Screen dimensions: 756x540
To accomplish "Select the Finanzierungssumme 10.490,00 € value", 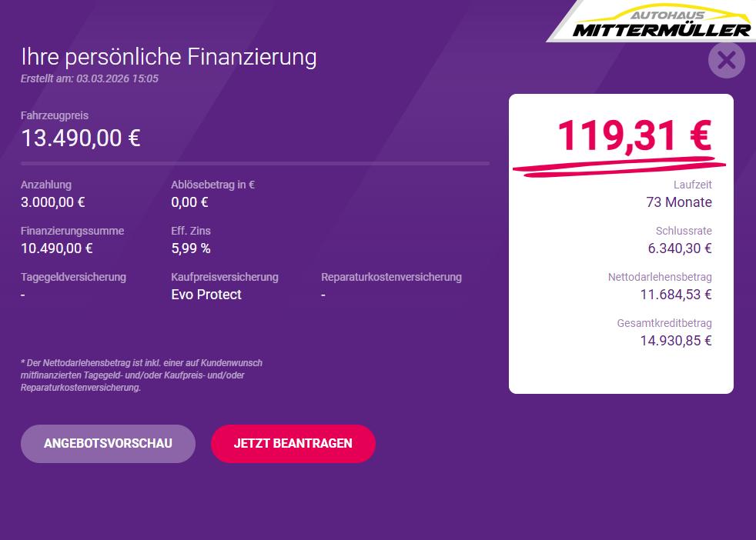I will pyautogui.click(x=57, y=248).
